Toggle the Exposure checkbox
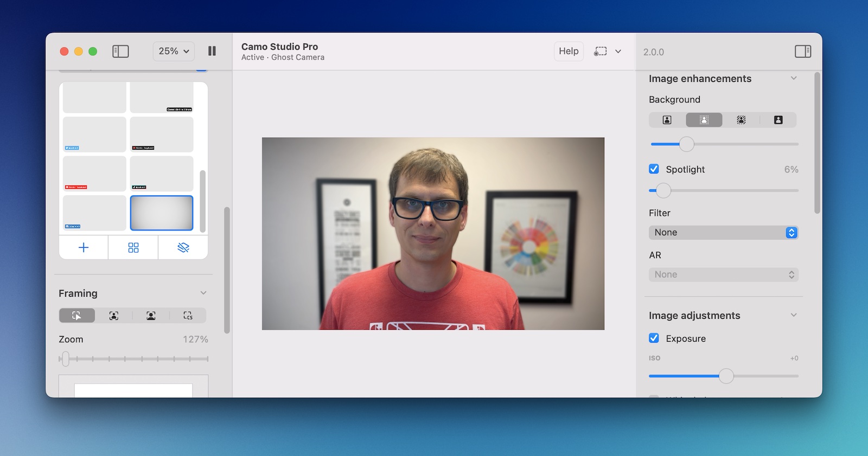This screenshot has height=456, width=868. (654, 338)
